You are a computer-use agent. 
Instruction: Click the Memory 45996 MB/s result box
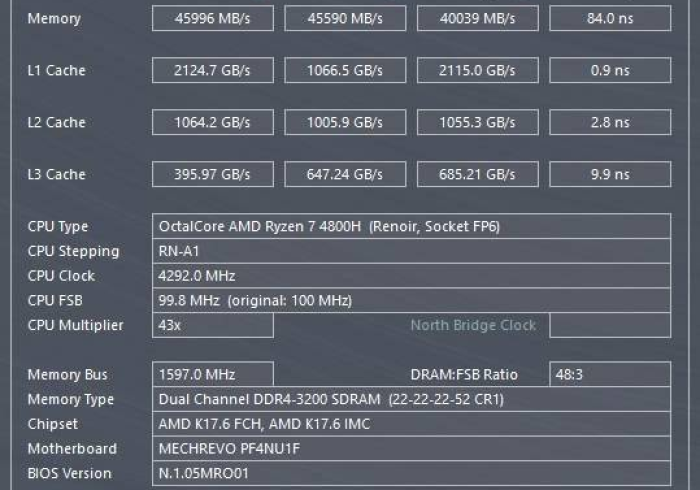[x=212, y=18]
